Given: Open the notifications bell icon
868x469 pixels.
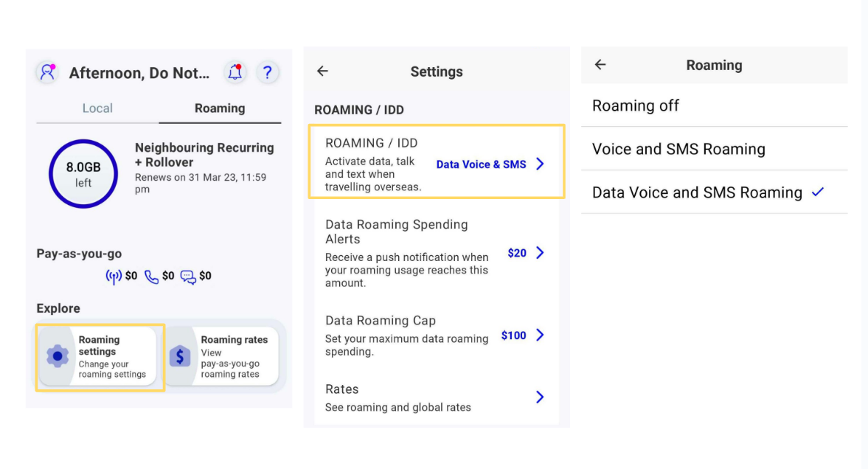Looking at the screenshot, I should tap(235, 72).
